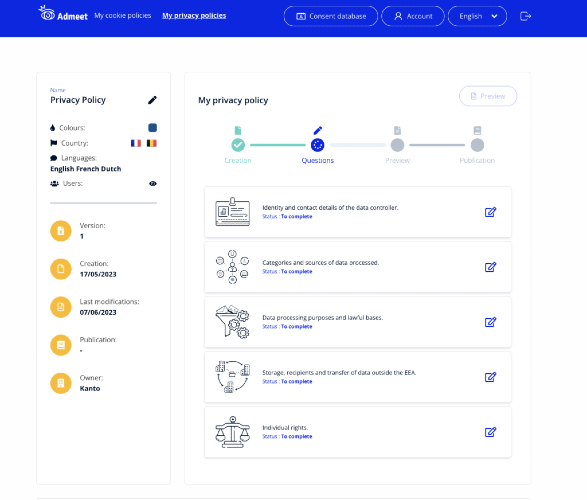Click 'Data processing purposes and lawful bases' text

click(x=323, y=318)
